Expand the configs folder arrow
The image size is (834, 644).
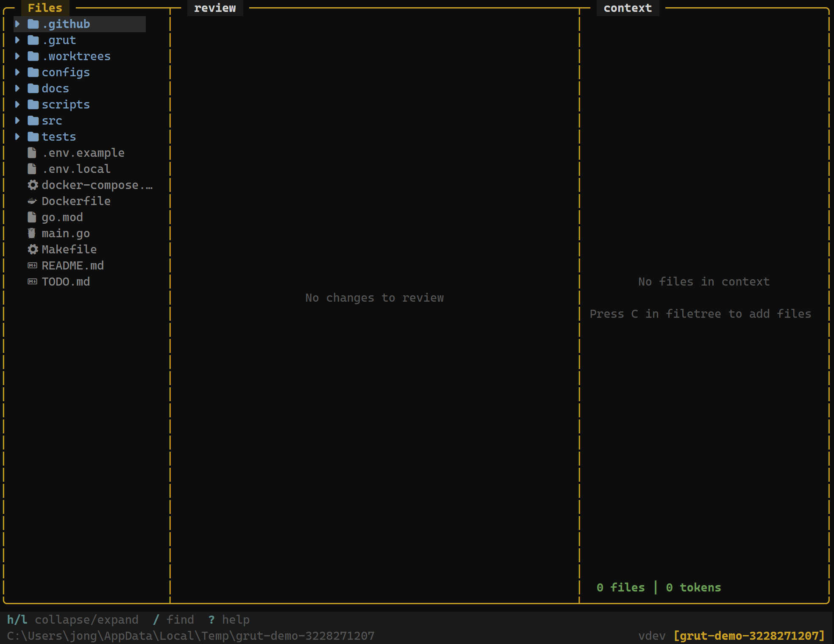coord(17,72)
